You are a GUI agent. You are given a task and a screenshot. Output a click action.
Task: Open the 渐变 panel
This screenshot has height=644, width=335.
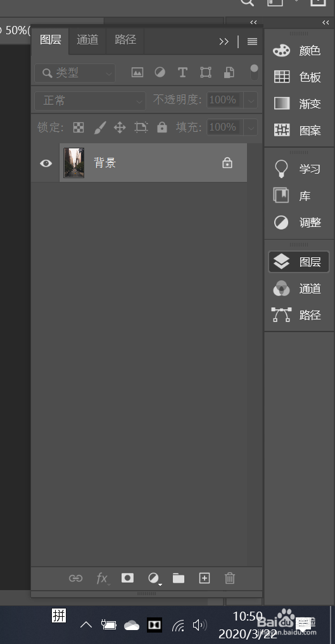(298, 103)
